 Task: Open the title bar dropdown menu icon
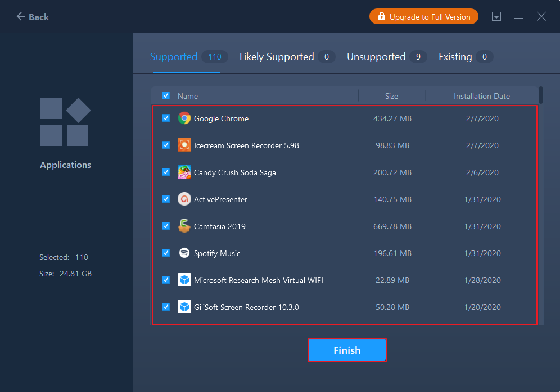point(496,16)
